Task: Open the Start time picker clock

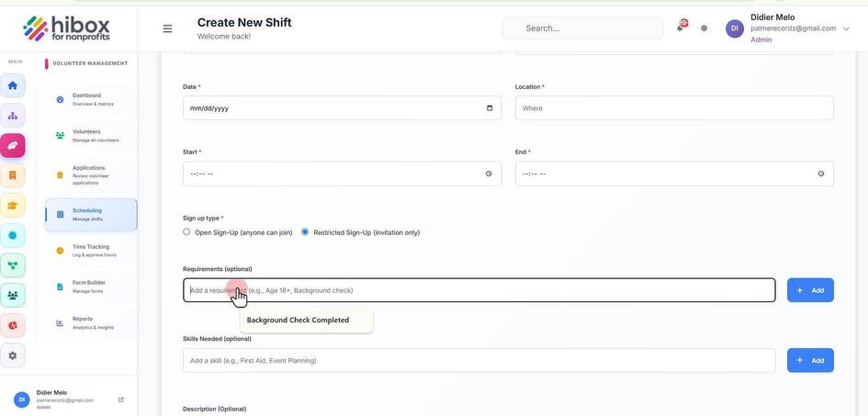Action: (489, 174)
